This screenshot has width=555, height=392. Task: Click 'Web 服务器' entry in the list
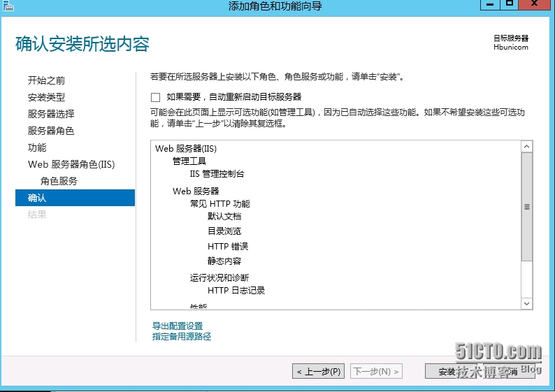(196, 191)
